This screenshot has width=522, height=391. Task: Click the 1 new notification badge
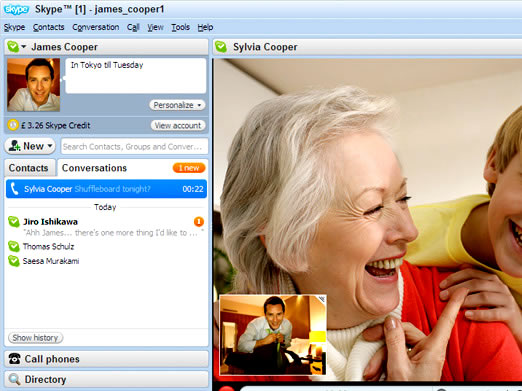click(x=189, y=168)
